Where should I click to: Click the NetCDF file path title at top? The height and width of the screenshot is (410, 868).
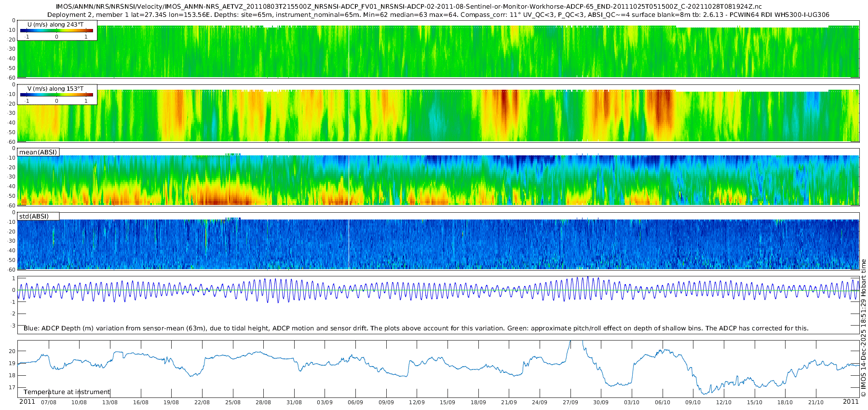tap(409, 7)
